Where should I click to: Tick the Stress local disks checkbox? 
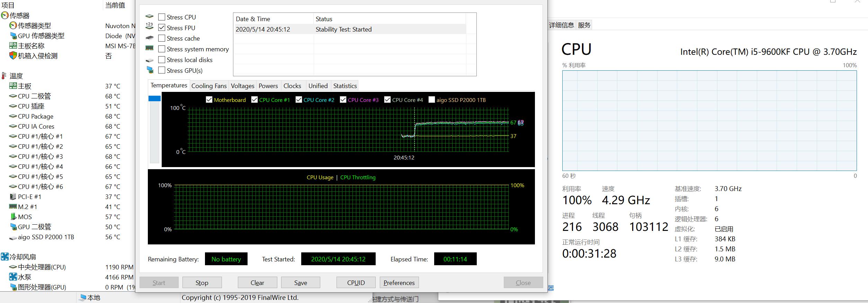click(x=162, y=60)
